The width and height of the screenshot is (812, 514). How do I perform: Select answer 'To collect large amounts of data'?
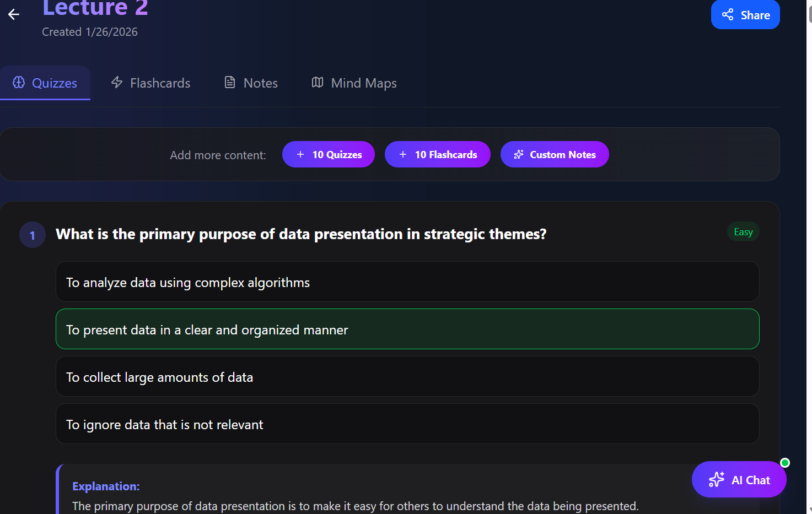tap(407, 376)
